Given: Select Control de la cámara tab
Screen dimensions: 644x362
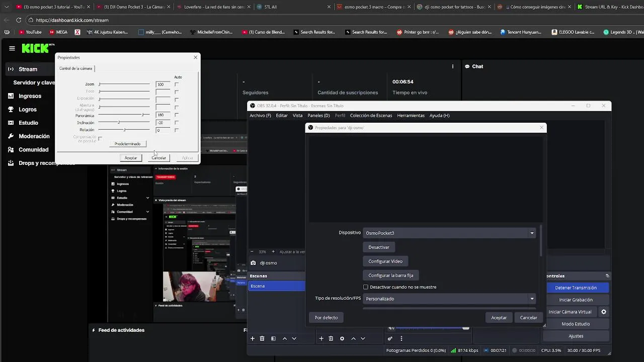Looking at the screenshot, I should click(75, 68).
